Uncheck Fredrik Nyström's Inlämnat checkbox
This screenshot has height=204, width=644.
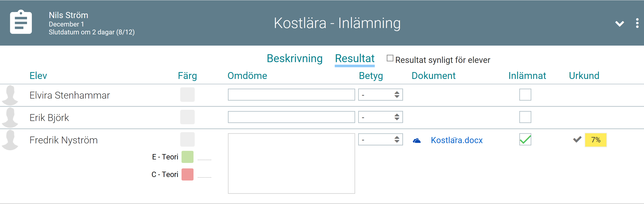525,140
